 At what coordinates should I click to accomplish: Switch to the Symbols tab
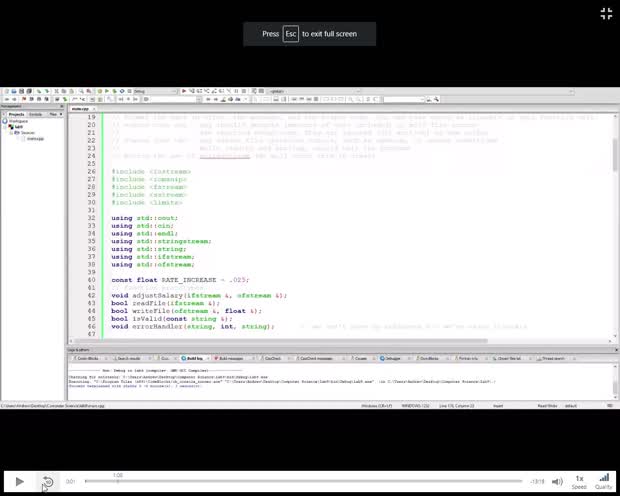click(x=36, y=114)
